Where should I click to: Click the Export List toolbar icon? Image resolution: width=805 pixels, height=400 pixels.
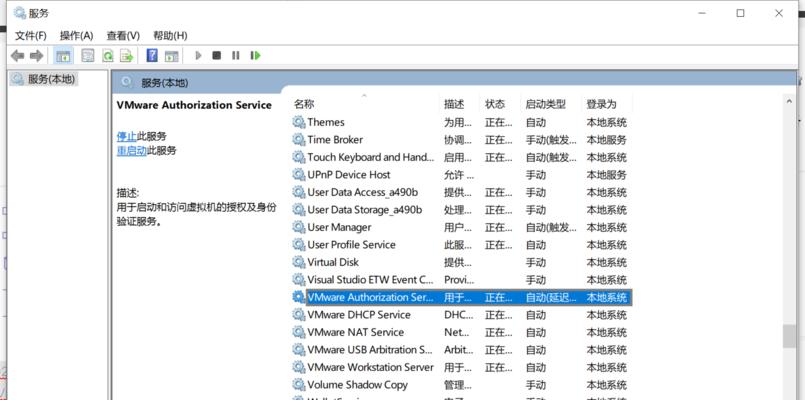(x=126, y=55)
